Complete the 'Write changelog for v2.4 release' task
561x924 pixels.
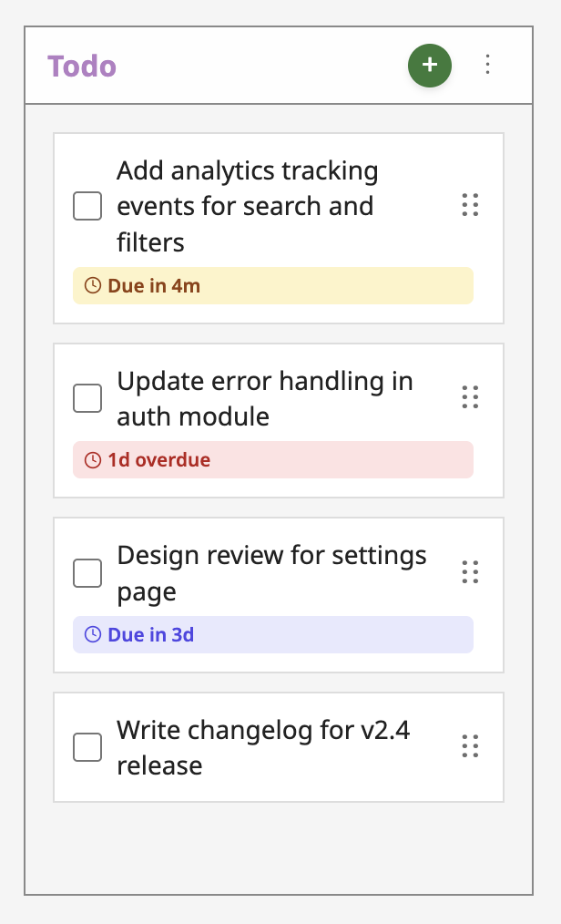click(x=87, y=746)
